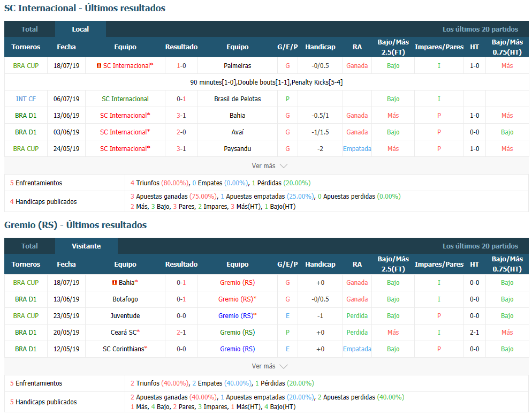Screen dimensions: 532x415
Task: Click the 2-1 half-time score
Action: [x=474, y=333]
